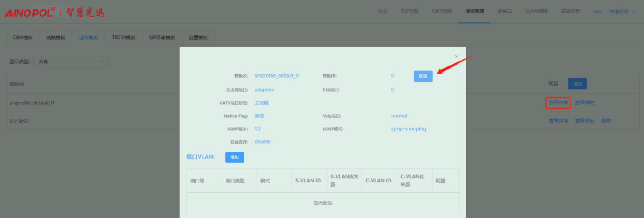Click 删除 link for srv_test1
Viewport: 644px width, 218px height.
[606, 121]
